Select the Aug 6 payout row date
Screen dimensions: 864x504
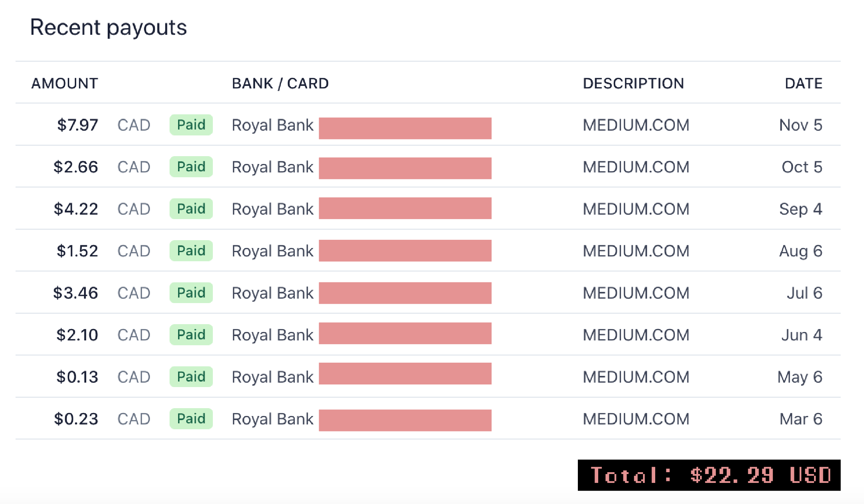click(x=801, y=251)
